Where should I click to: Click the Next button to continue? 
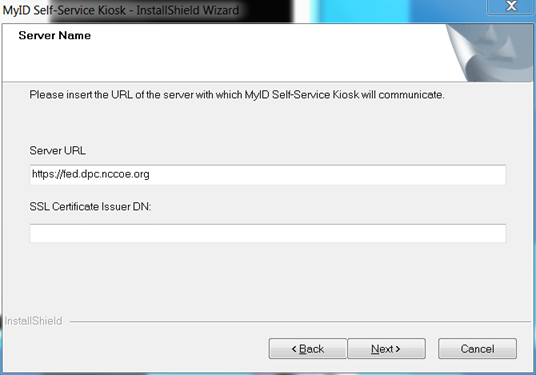click(x=386, y=349)
